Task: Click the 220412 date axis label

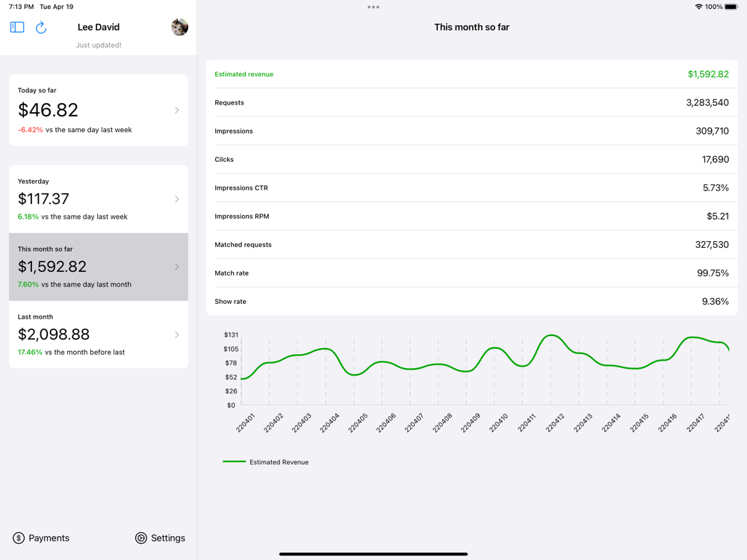Action: coord(554,423)
